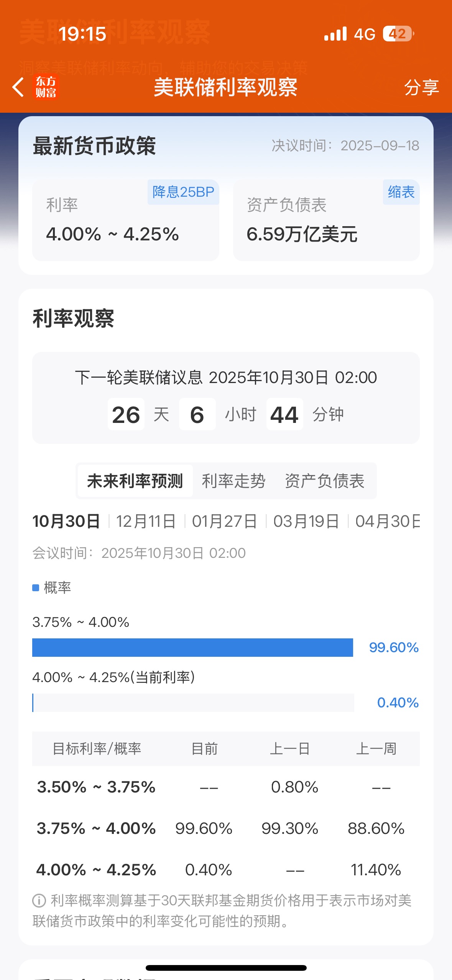This screenshot has height=980, width=452.
Task: Open the 资产负债表 6.59万亿美元 card
Action: click(x=326, y=226)
